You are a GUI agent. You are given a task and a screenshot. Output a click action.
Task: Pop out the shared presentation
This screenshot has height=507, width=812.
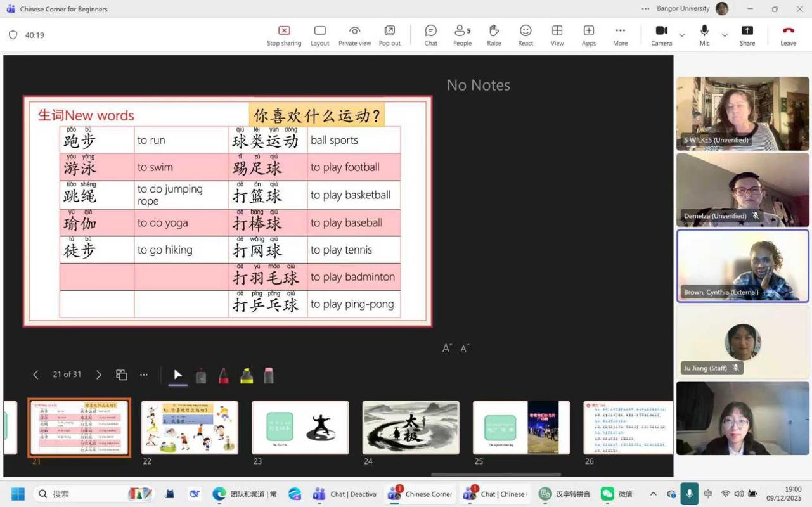(389, 35)
